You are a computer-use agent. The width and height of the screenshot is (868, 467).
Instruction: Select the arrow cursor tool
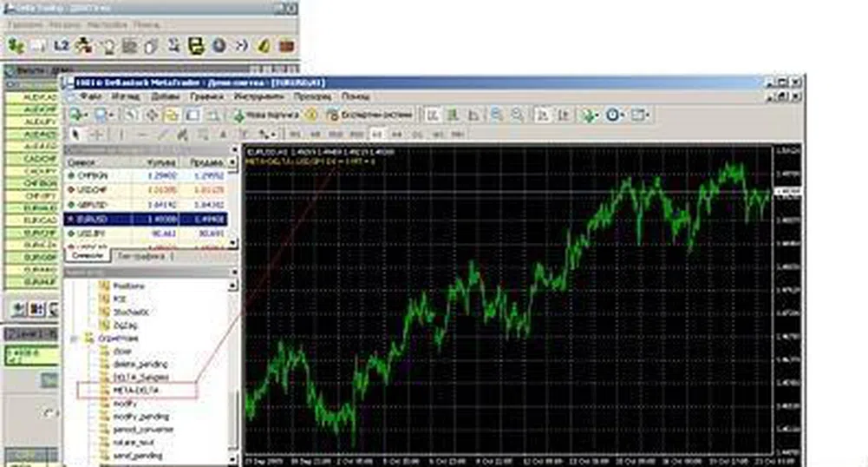click(75, 134)
